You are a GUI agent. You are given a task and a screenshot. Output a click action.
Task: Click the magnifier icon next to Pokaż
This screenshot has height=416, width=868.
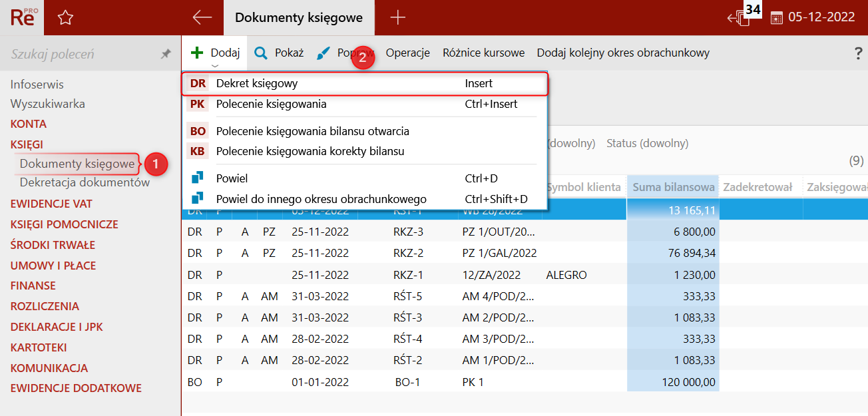coord(262,53)
